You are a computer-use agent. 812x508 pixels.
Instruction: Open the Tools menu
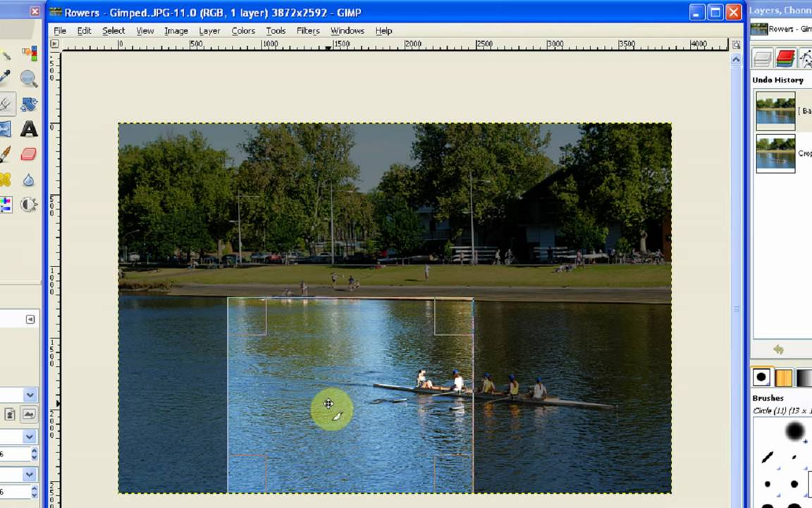pos(276,30)
